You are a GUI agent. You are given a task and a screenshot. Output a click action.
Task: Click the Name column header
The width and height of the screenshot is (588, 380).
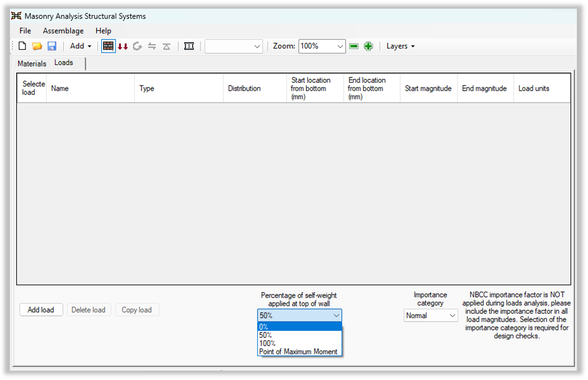(60, 88)
